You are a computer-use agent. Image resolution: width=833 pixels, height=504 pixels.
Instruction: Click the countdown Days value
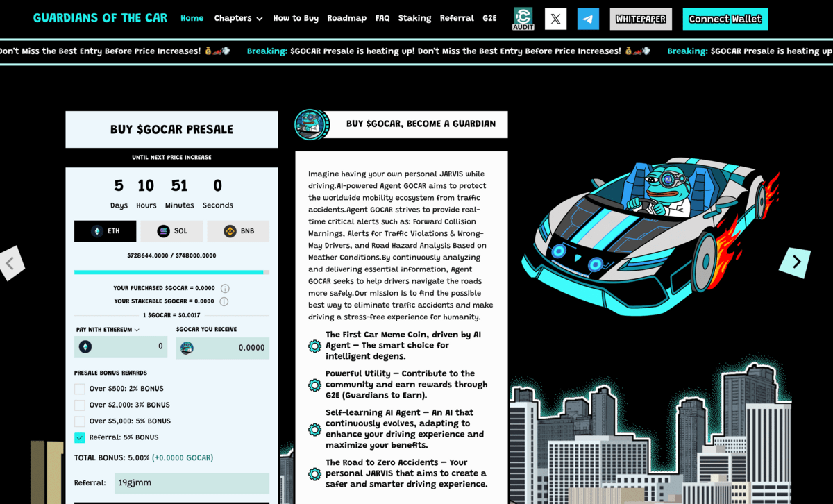[x=119, y=185]
